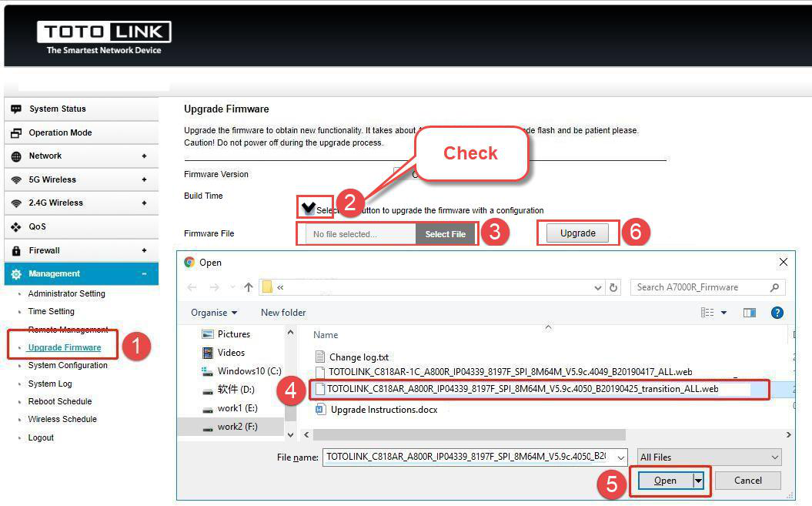Click the Operation Mode icon in sidebar
Screen dimensions: 812x506
pyautogui.click(x=16, y=132)
